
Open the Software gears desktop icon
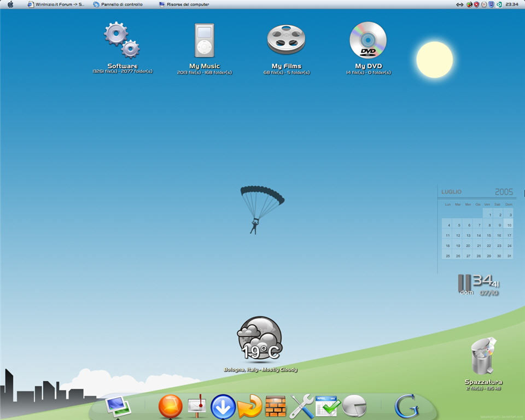[x=122, y=40]
